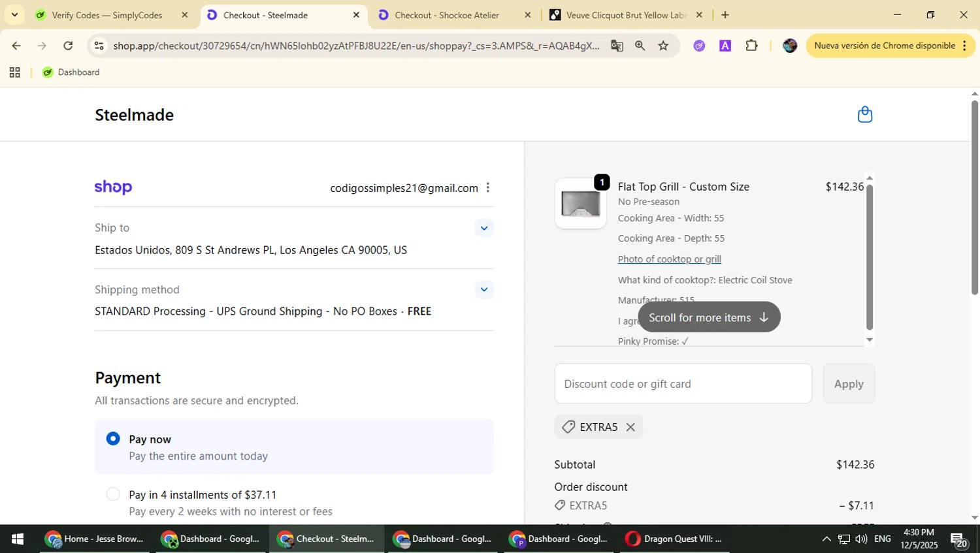980x553 pixels.
Task: Open the zoom magnifier icon in address bar
Action: point(640,46)
